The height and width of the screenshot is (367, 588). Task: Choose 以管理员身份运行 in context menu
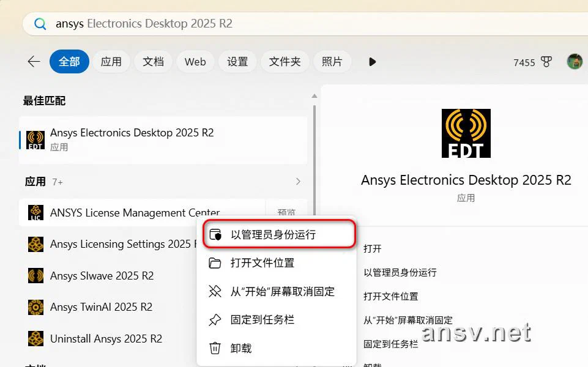point(279,234)
